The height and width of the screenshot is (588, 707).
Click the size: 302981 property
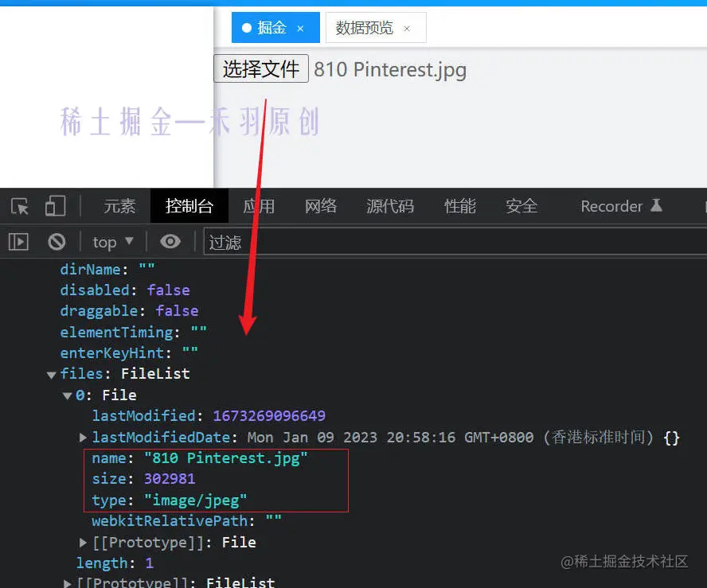(x=144, y=478)
